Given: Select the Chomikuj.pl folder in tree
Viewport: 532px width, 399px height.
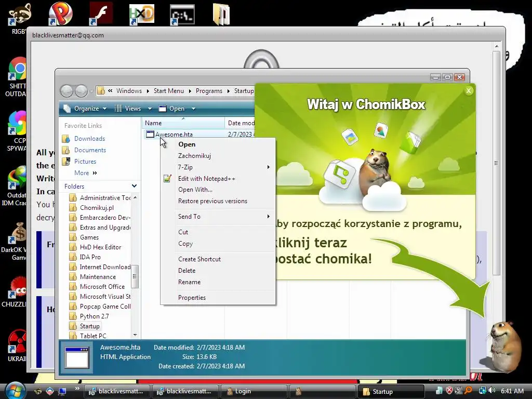Looking at the screenshot, I should [x=97, y=208].
